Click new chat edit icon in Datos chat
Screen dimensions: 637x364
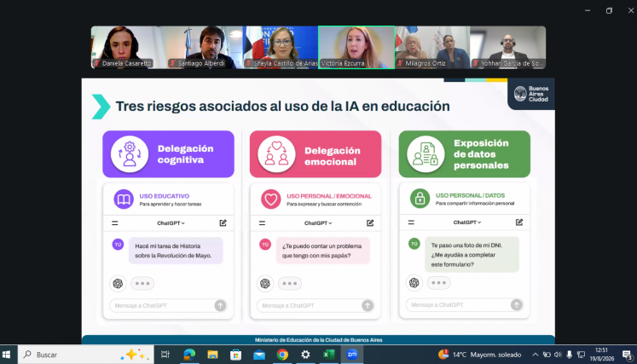519,222
